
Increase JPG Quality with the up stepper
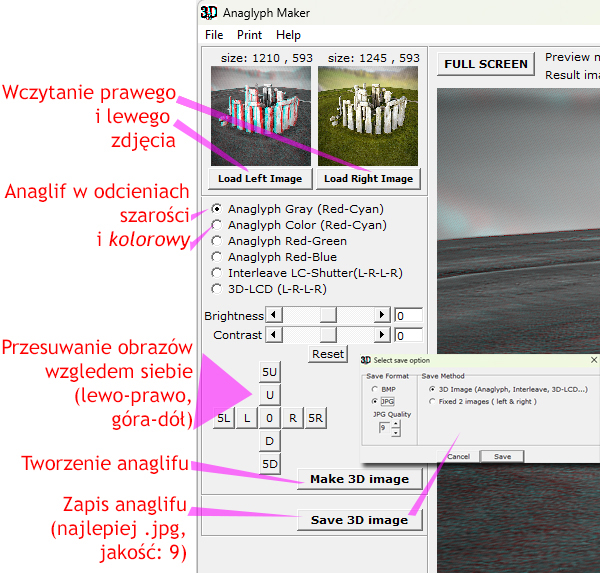(396, 423)
